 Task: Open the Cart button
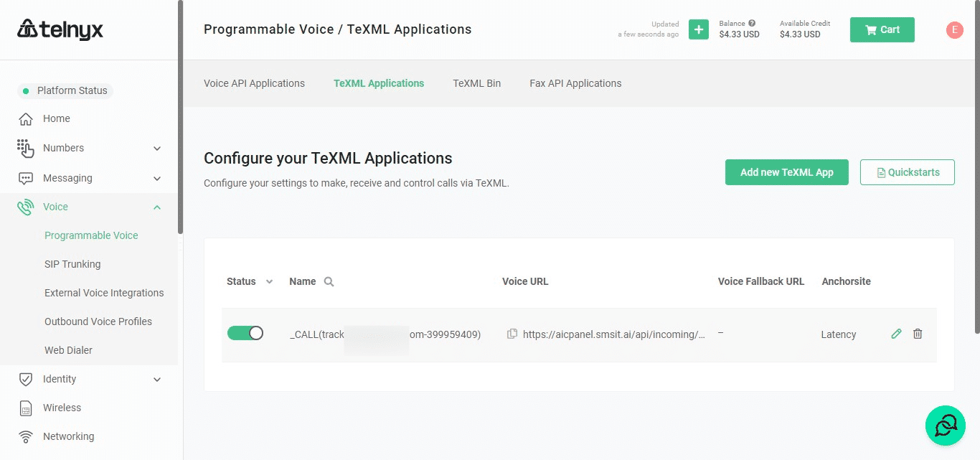882,29
